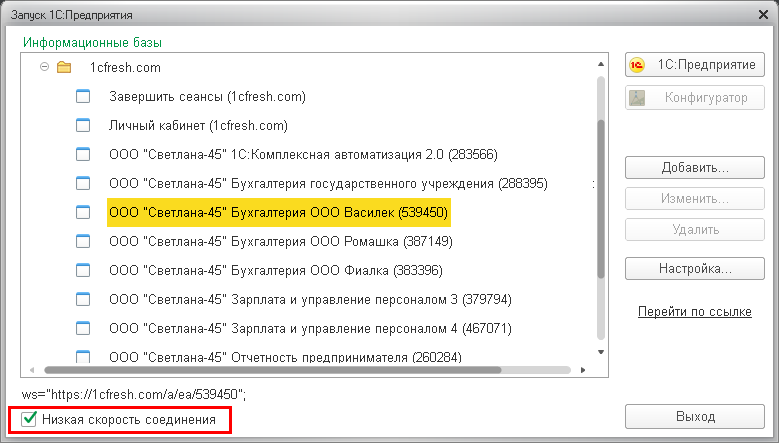Click the icon beside Личный кабинет
The width and height of the screenshot is (779, 443).
click(84, 126)
